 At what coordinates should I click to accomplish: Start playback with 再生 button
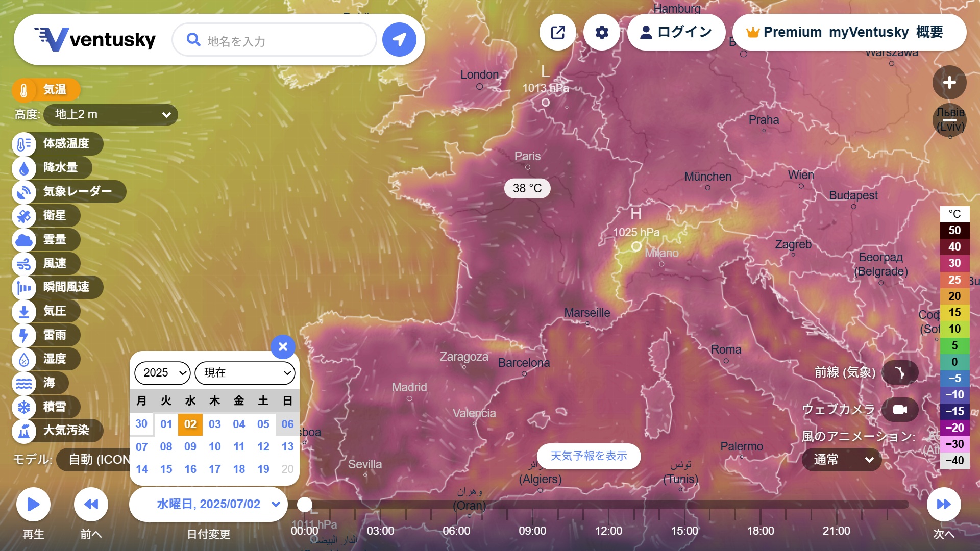33,505
